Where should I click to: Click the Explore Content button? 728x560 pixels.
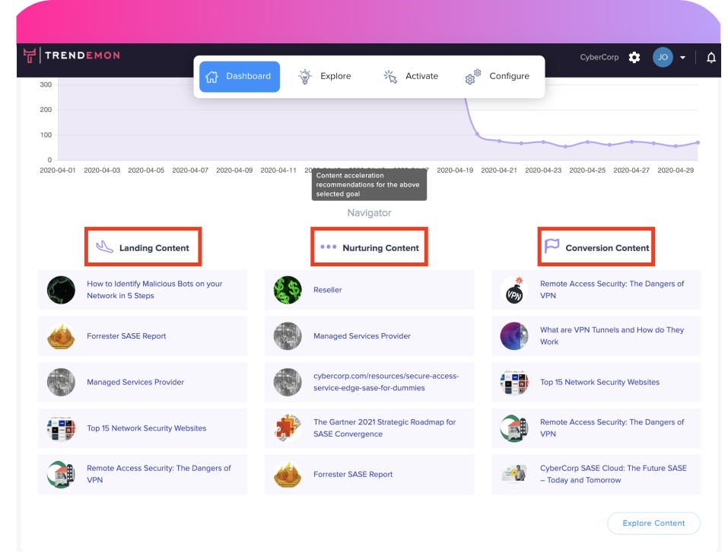tap(653, 523)
